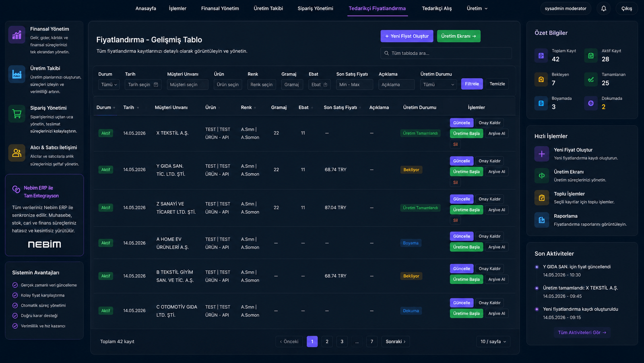Click the Sipariş Yönetimi cart icon
This screenshot has width=644, height=363.
(x=17, y=114)
